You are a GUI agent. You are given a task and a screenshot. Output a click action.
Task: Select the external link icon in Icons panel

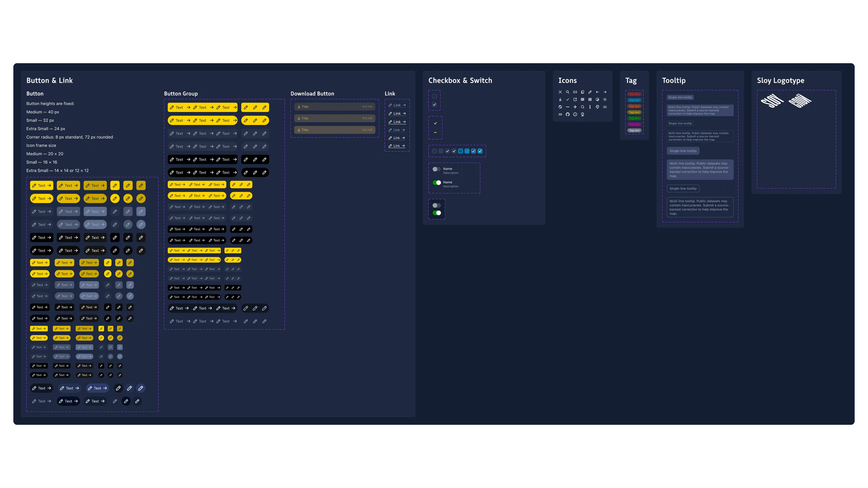(x=575, y=99)
